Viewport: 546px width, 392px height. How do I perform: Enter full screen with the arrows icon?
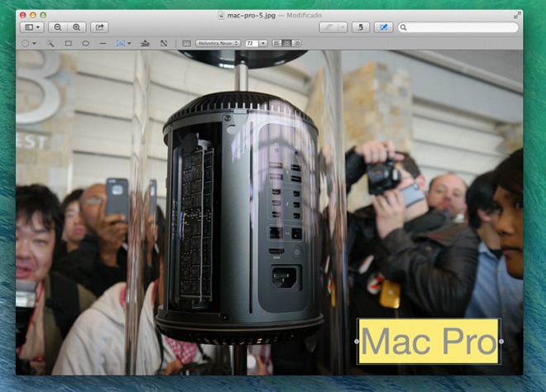click(x=517, y=15)
